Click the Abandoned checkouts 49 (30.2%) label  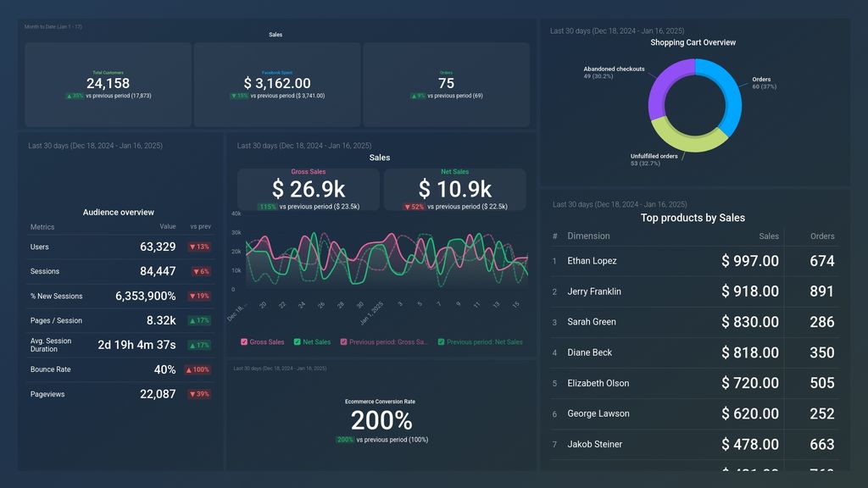(614, 73)
